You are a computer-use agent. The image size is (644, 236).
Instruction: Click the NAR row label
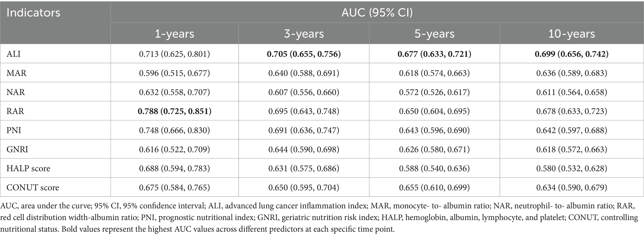[16, 92]
